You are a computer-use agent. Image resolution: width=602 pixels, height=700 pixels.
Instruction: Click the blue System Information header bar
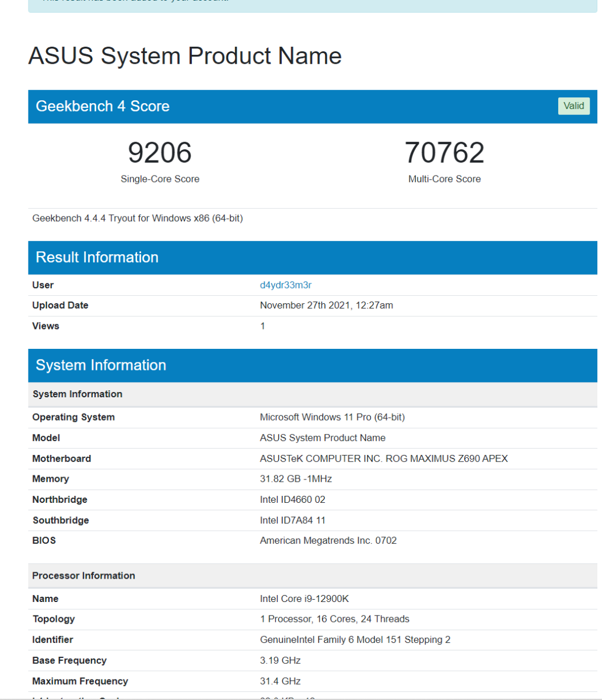313,365
